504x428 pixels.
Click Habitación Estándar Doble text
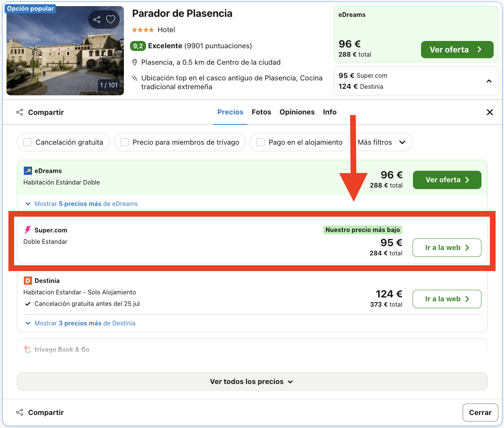62,182
